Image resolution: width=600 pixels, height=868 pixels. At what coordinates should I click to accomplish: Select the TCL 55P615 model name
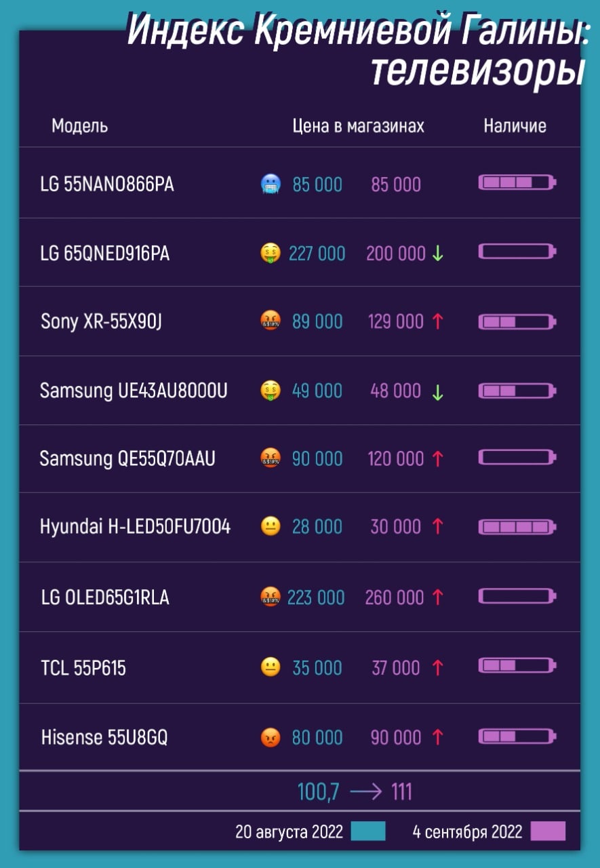tap(83, 668)
